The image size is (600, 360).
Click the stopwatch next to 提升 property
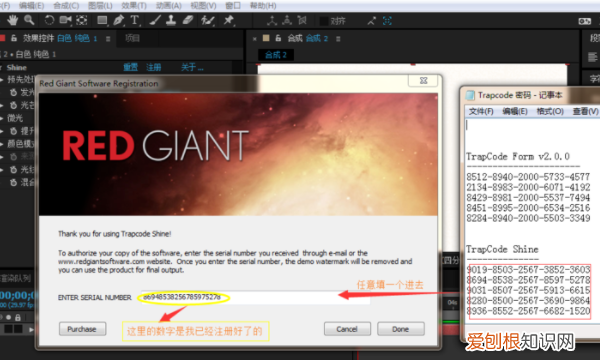click(x=13, y=131)
